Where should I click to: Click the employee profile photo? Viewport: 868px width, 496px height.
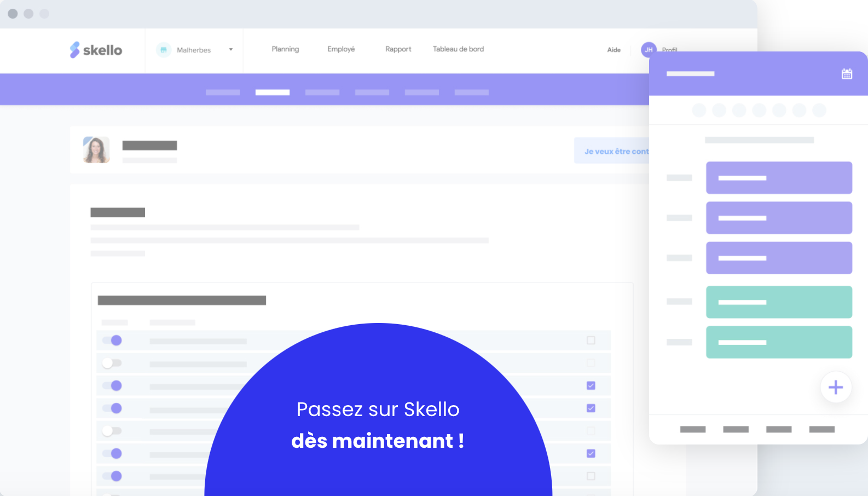pyautogui.click(x=96, y=150)
